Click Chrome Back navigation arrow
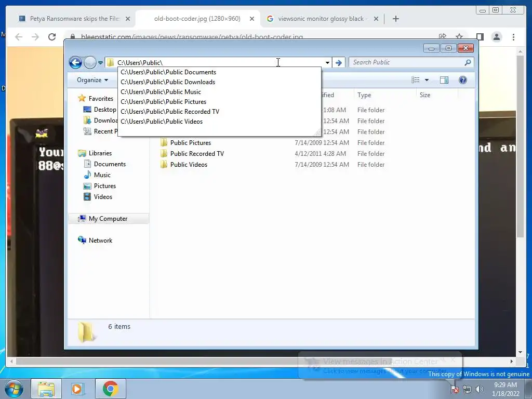This screenshot has height=399, width=532. pyautogui.click(x=19, y=37)
